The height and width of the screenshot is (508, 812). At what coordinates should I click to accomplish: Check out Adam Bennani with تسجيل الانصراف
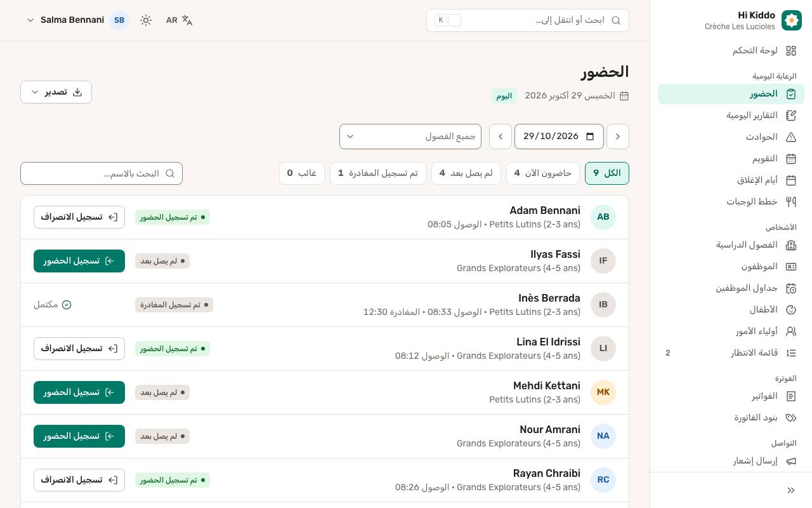coord(79,217)
